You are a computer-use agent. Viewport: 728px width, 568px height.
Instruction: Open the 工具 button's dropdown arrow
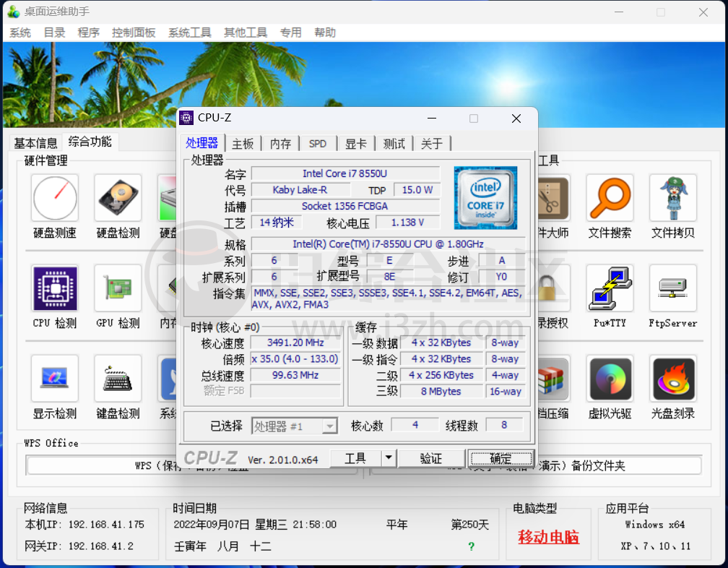pyautogui.click(x=389, y=458)
